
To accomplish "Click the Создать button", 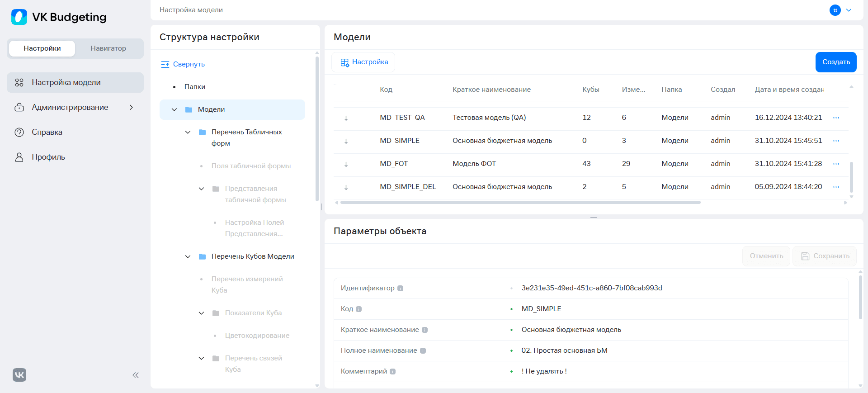I will (x=836, y=62).
